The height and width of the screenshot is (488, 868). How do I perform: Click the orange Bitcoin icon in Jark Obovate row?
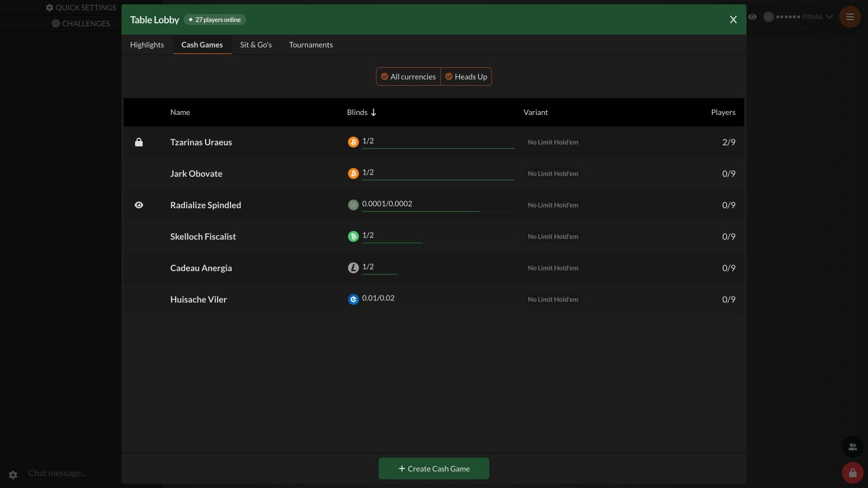coord(353,174)
